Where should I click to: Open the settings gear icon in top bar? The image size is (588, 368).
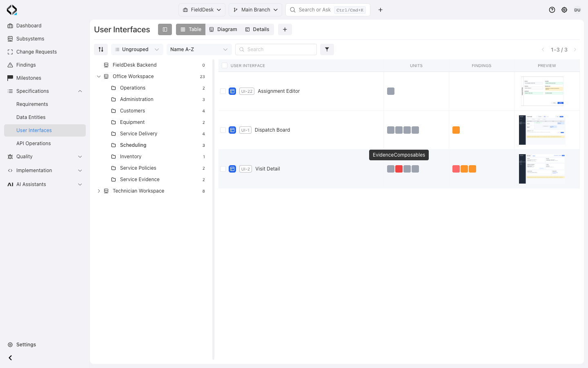click(564, 10)
